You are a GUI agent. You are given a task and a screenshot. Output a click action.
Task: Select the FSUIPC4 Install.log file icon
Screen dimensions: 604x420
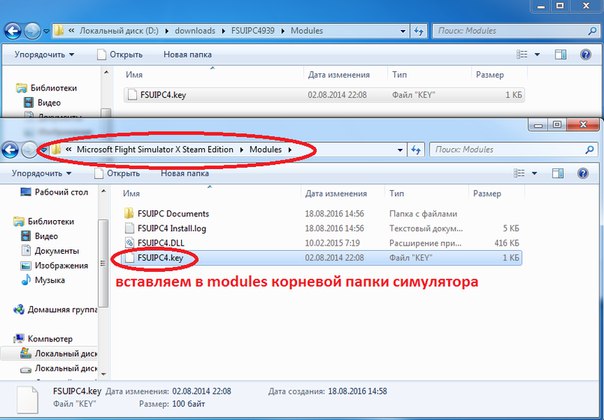(129, 228)
